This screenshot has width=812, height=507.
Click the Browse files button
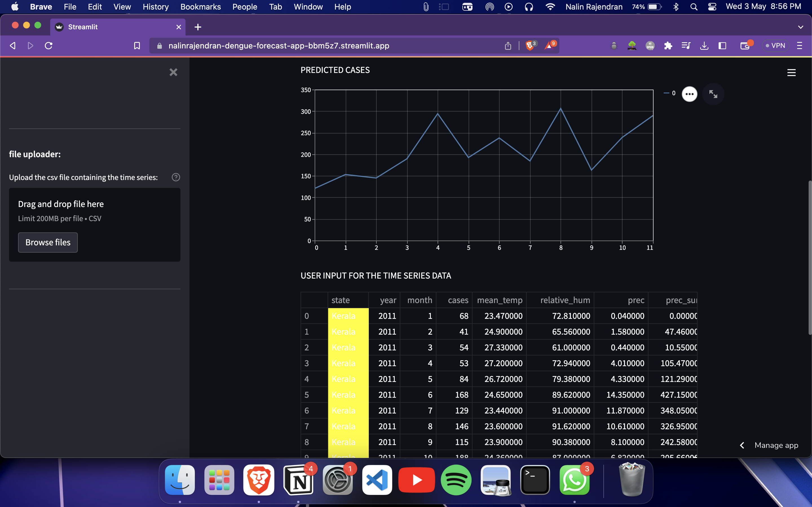(x=48, y=242)
